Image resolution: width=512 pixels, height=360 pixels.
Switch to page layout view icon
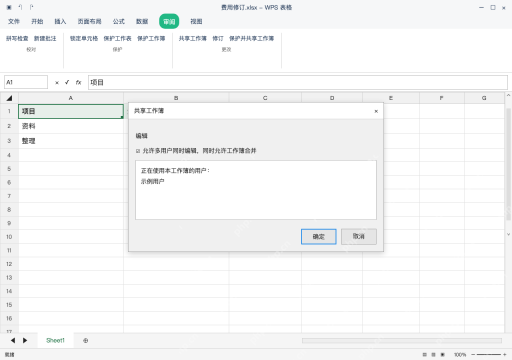click(x=434, y=354)
